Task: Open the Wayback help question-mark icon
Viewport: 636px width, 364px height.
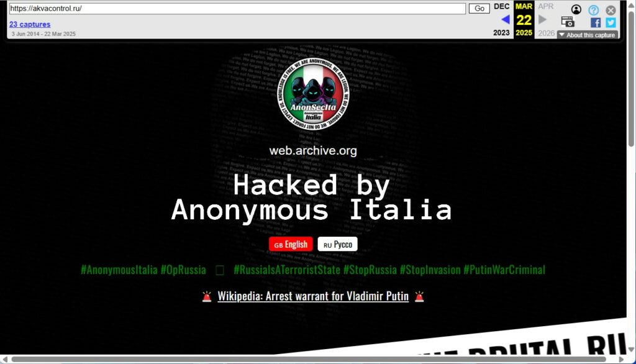Action: (x=593, y=10)
